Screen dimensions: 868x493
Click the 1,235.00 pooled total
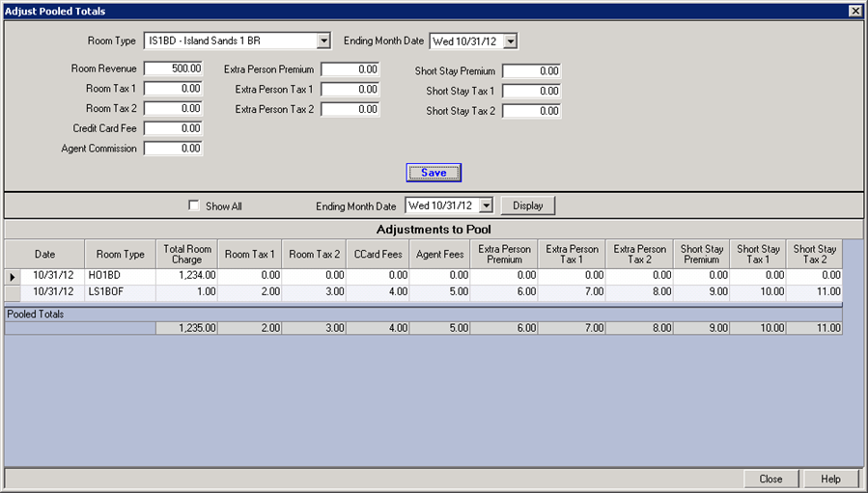[x=187, y=328]
